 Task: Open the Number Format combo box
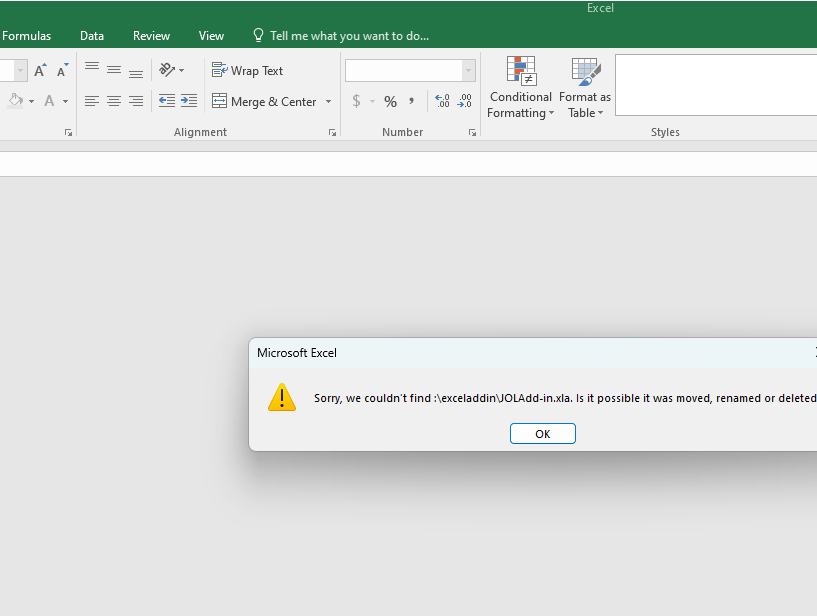405,70
